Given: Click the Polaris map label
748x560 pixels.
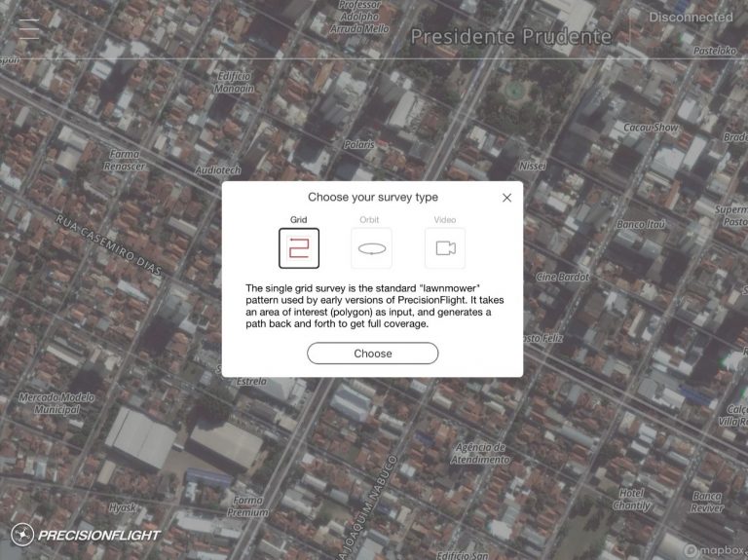Looking at the screenshot, I should pyautogui.click(x=359, y=144).
